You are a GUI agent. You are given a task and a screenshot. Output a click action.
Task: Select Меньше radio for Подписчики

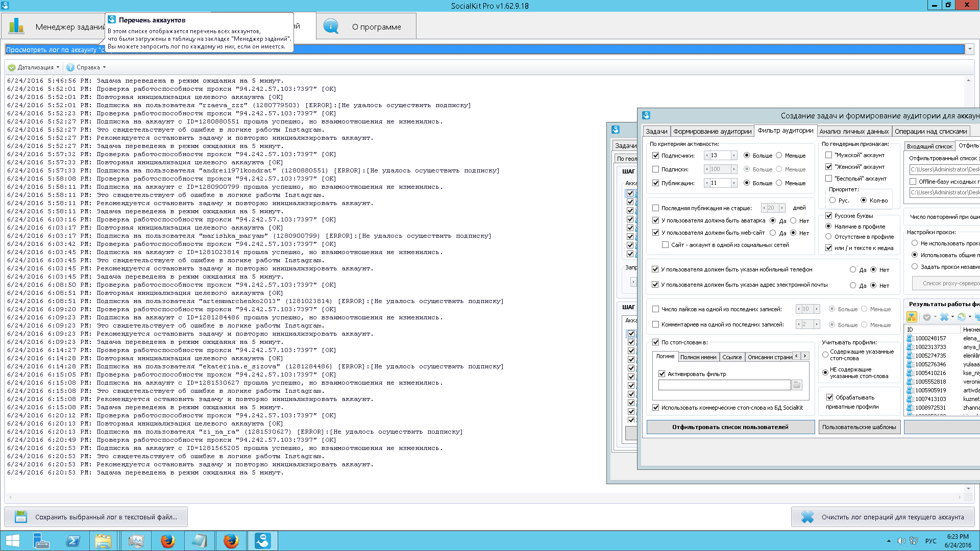click(779, 156)
